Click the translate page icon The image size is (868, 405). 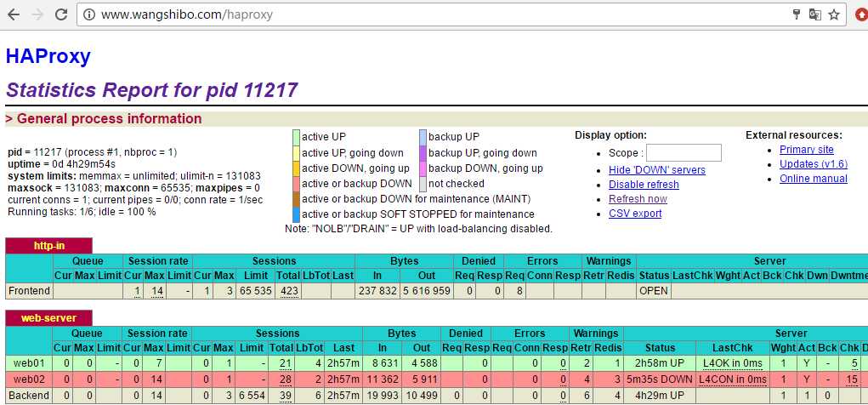point(814,15)
